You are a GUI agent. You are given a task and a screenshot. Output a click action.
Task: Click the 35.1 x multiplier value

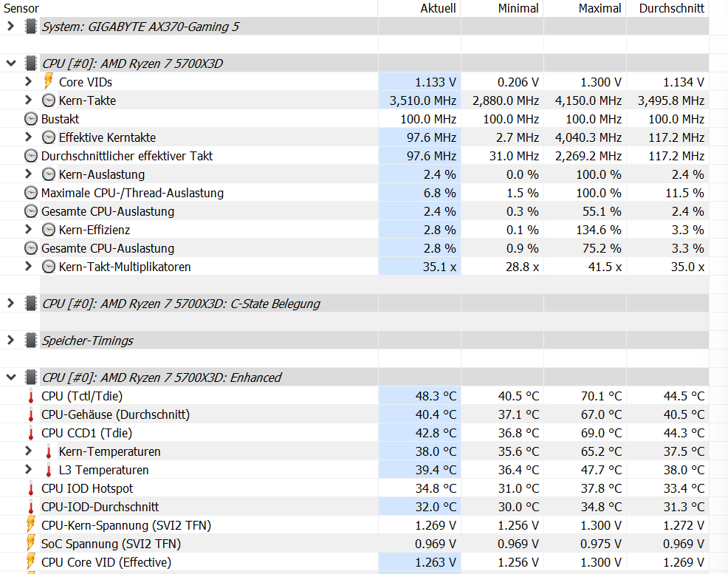[439, 267]
